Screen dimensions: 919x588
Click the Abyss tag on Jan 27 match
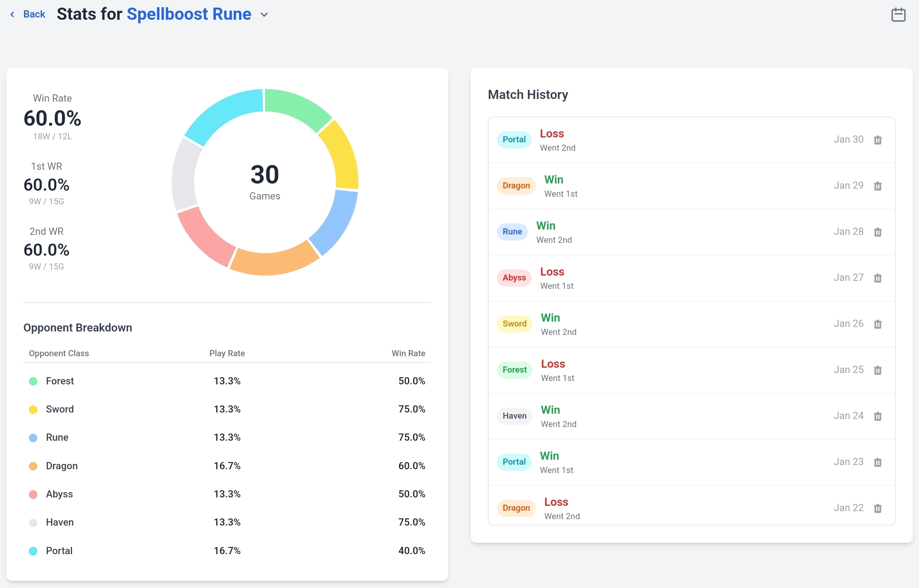[514, 278]
